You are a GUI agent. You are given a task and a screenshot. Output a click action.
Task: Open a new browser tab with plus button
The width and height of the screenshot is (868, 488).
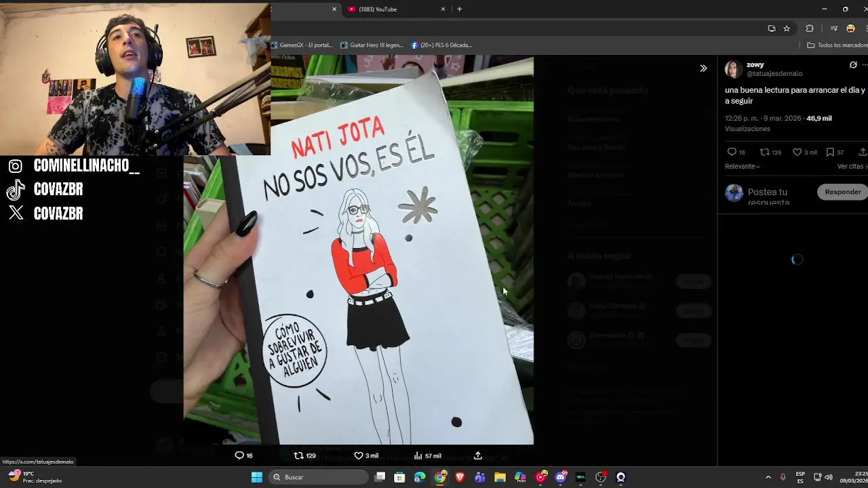coord(459,9)
